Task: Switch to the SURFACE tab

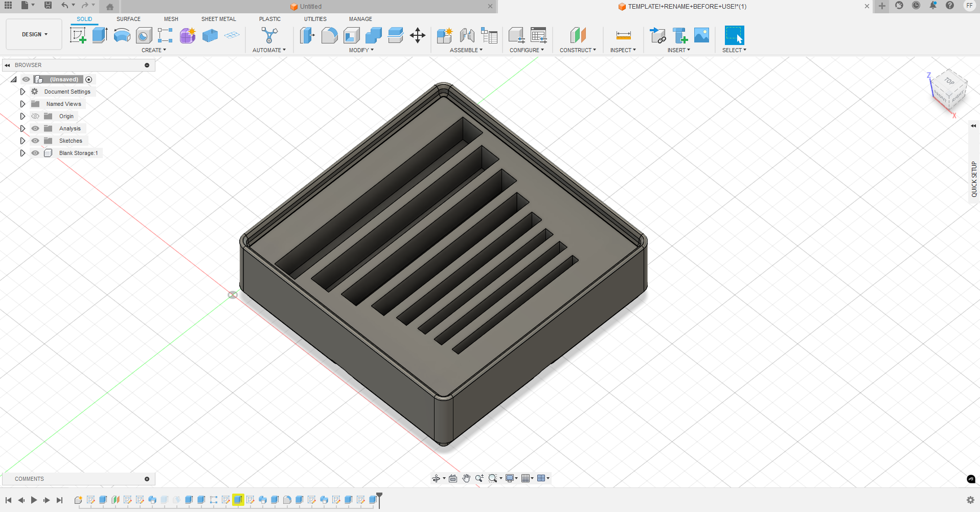Action: point(128,19)
